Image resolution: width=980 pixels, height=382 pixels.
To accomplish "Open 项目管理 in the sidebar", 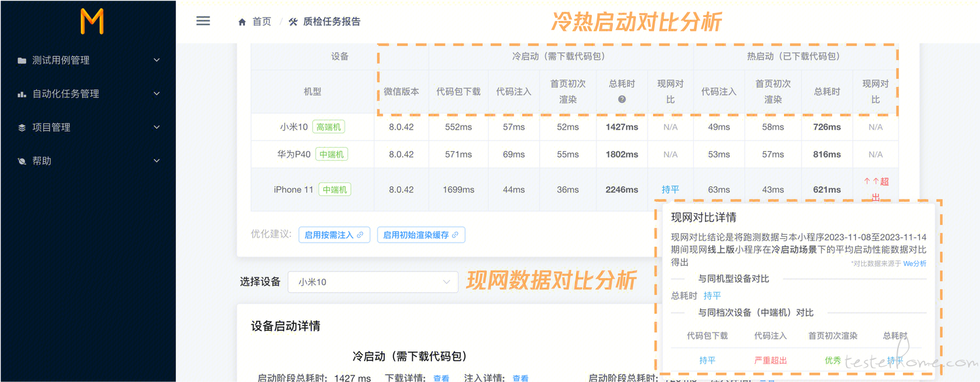I will click(x=88, y=128).
